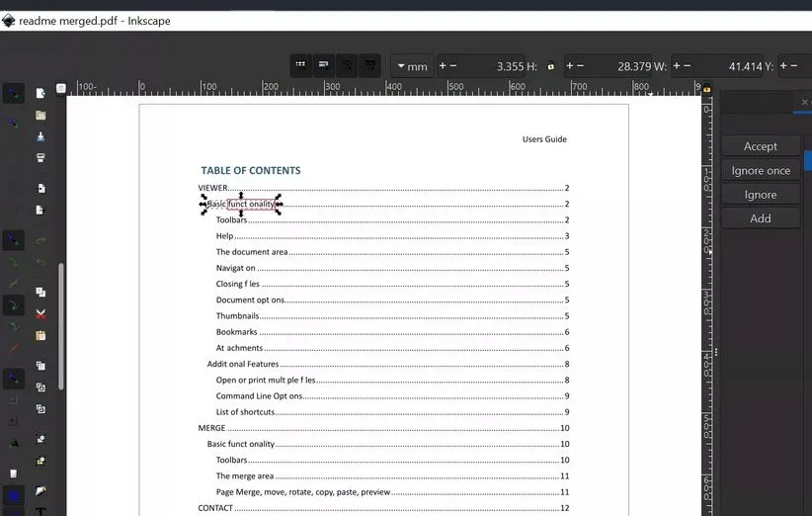Click the Add button to add word
The height and width of the screenshot is (516, 812).
[760, 217]
